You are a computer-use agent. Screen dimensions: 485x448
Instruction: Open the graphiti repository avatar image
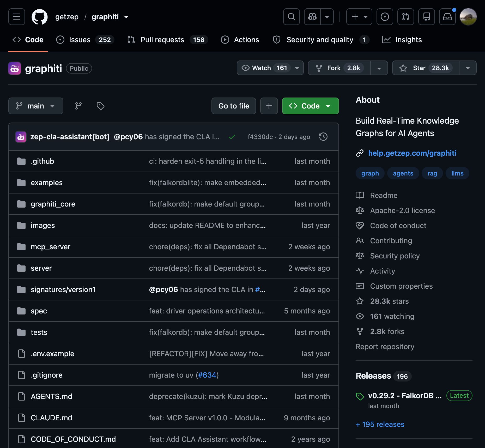[15, 68]
